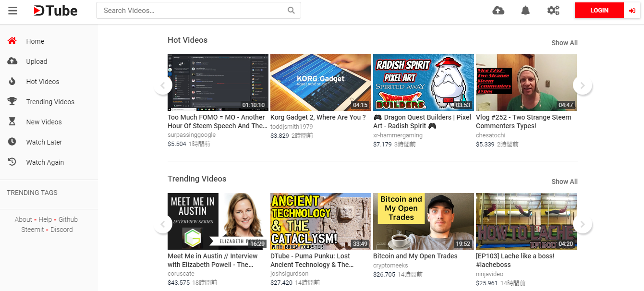
Task: Advance Trending Videos carousel with right arrow
Action: click(582, 224)
